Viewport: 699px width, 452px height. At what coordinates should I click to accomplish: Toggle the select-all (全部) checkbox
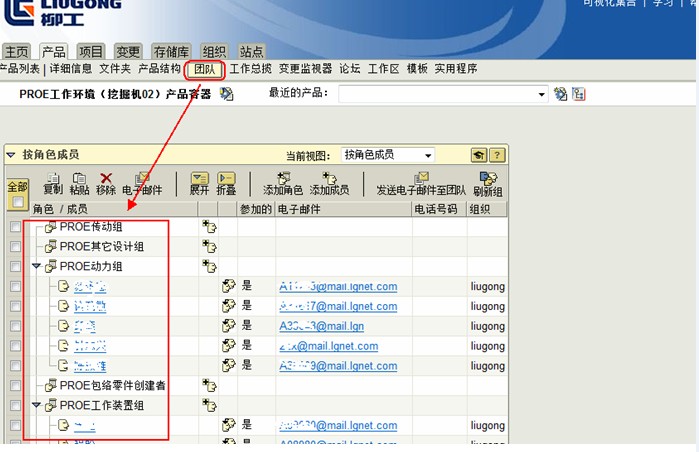coord(17,201)
